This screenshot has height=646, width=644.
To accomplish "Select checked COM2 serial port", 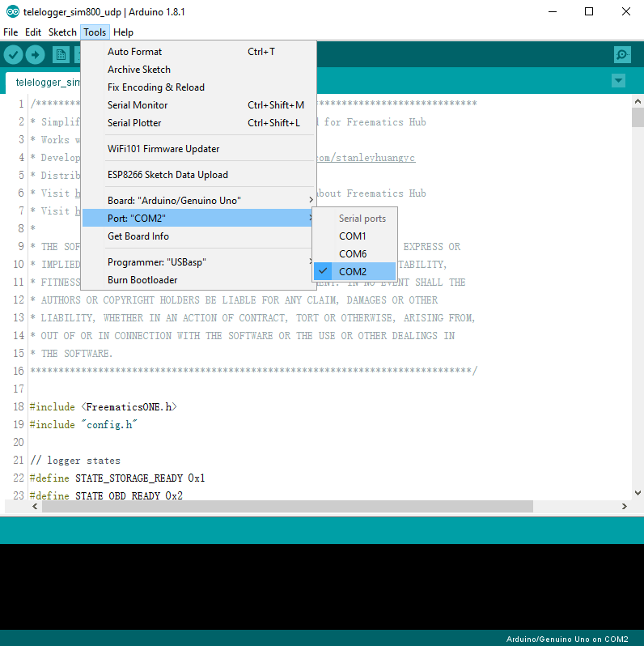I will [x=354, y=271].
